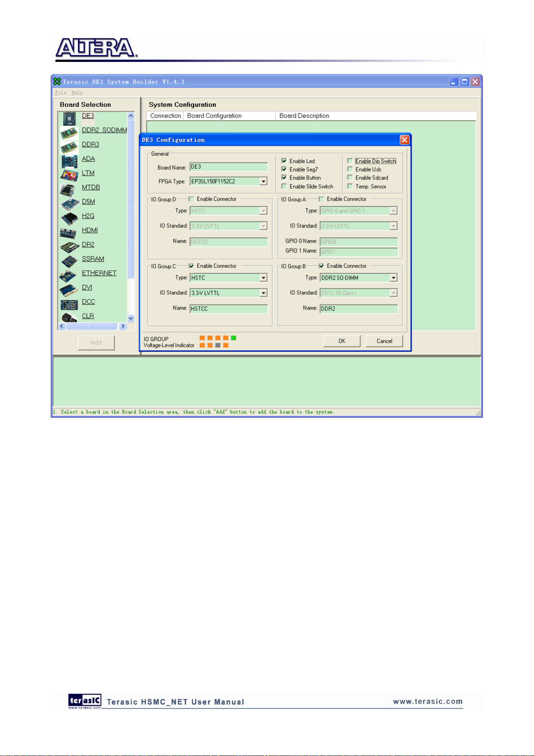Uncheck Enable Led checkbox
534x756 pixels.
(x=284, y=161)
